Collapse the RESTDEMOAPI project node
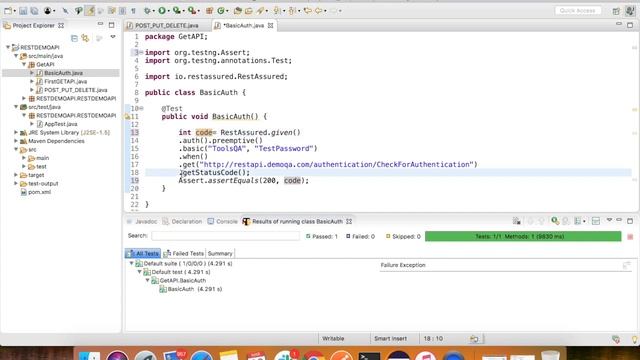Image resolution: width=640 pixels, height=360 pixels. tap(8, 47)
